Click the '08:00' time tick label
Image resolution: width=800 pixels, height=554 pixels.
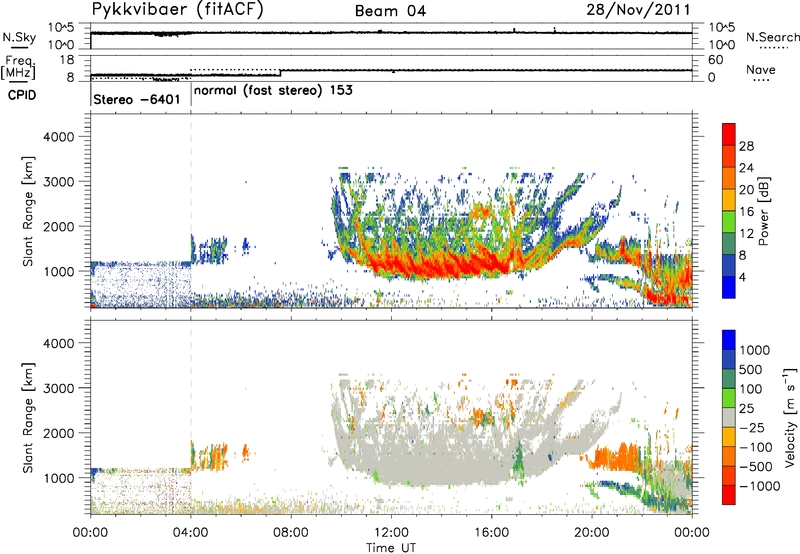tap(290, 533)
